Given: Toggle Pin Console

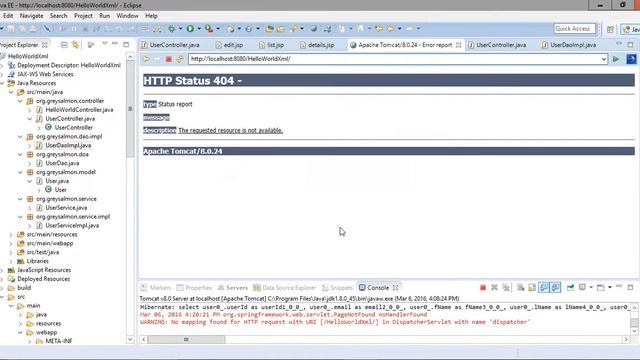Looking at the screenshot, I should 570,288.
